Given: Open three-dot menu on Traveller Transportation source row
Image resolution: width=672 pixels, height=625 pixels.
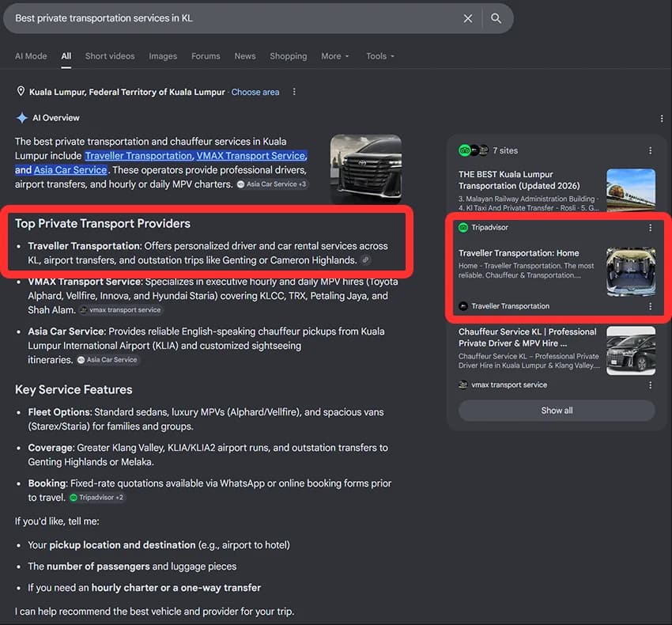Looking at the screenshot, I should (x=650, y=306).
